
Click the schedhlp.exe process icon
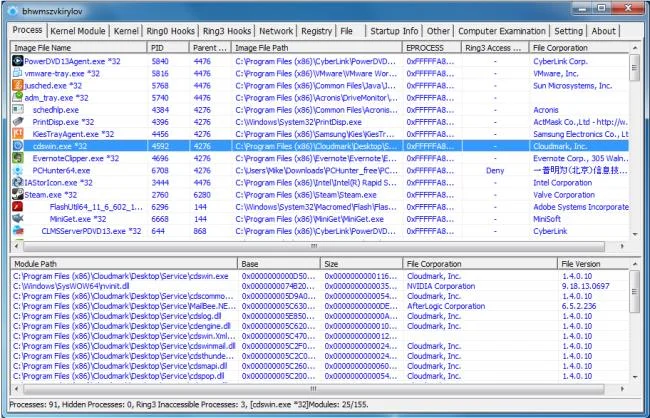17,109
